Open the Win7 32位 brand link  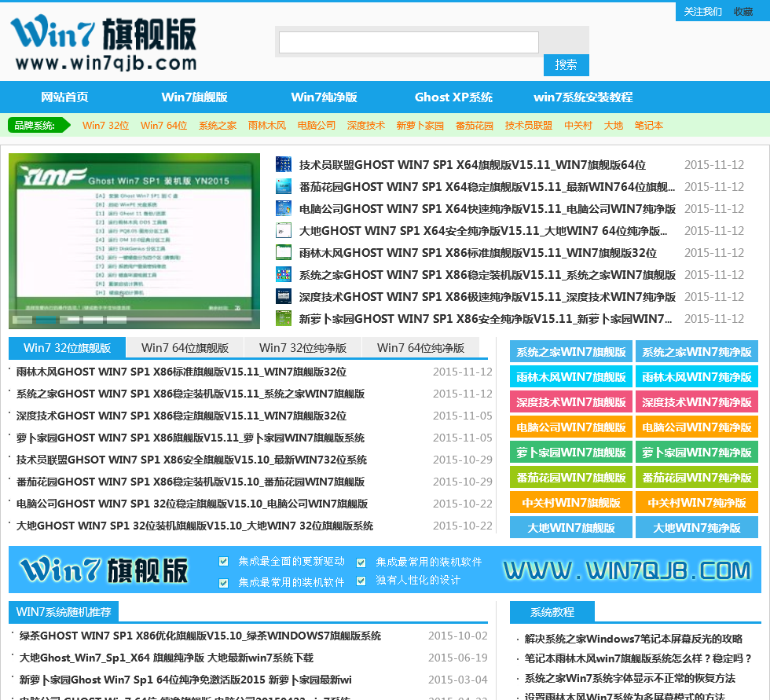pyautogui.click(x=105, y=125)
